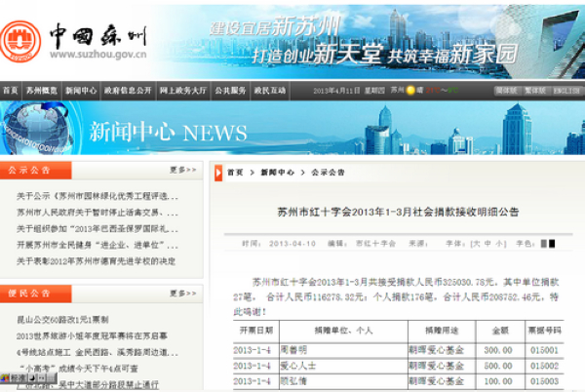Pick the black font color swatch
Viewport: 585px width, 392px height.
(x=552, y=243)
